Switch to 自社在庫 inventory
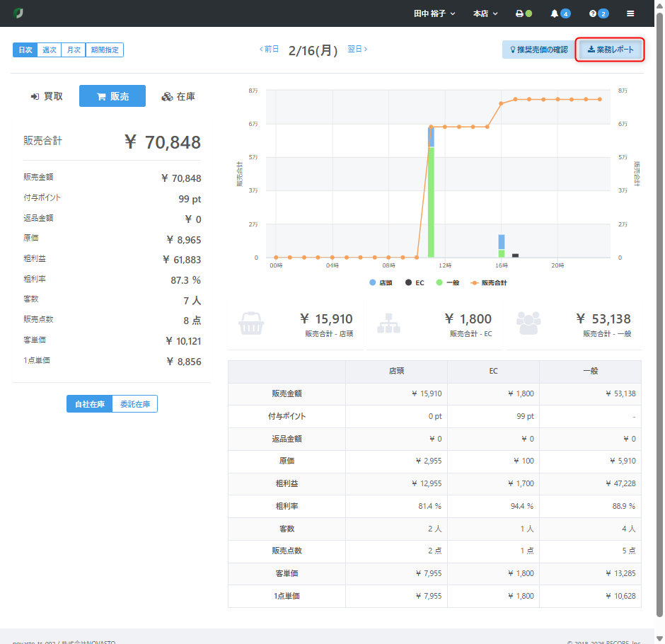 [x=89, y=404]
